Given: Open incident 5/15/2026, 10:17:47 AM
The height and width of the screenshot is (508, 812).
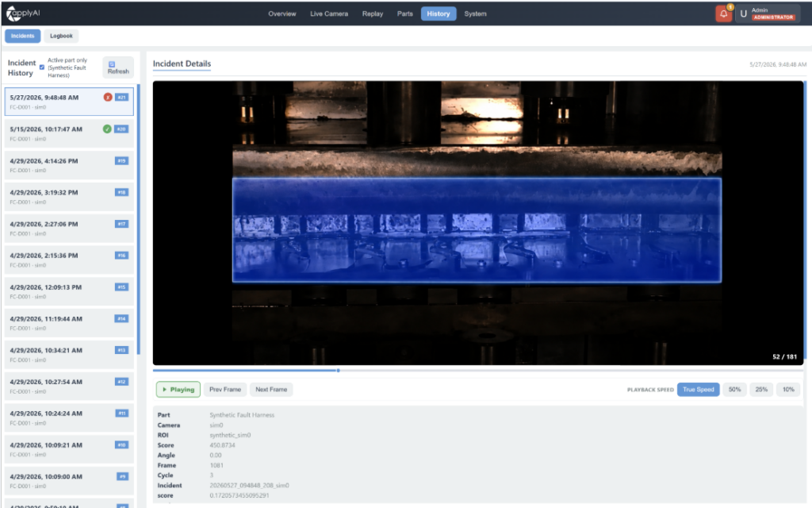Looking at the screenshot, I should 69,133.
